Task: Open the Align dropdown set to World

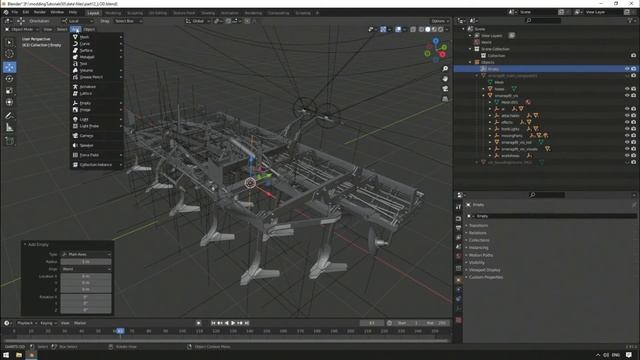Action: click(x=86, y=269)
